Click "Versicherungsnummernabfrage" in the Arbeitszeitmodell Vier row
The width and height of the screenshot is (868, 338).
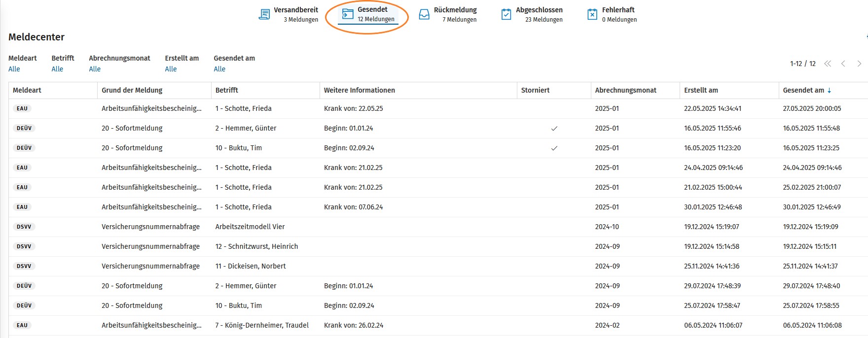pos(151,227)
